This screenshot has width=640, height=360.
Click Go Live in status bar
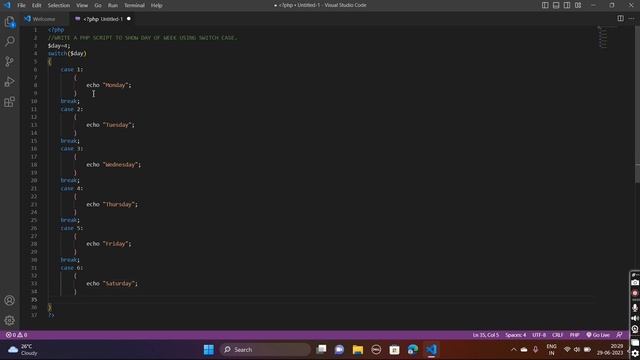pyautogui.click(x=598, y=335)
